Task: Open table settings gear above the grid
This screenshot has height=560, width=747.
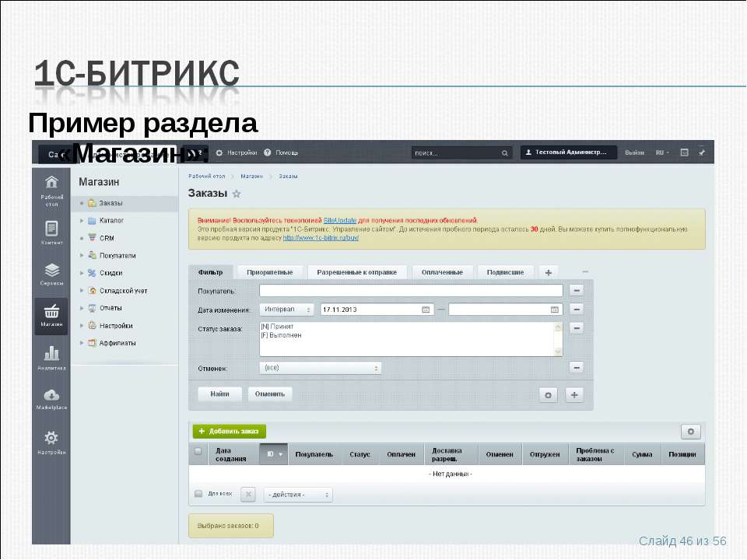Action: pyautogui.click(x=691, y=432)
